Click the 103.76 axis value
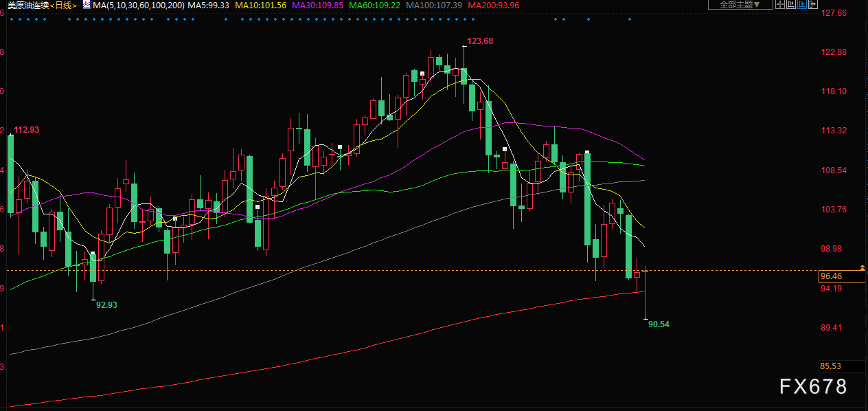This screenshot has height=411, width=868. click(834, 210)
